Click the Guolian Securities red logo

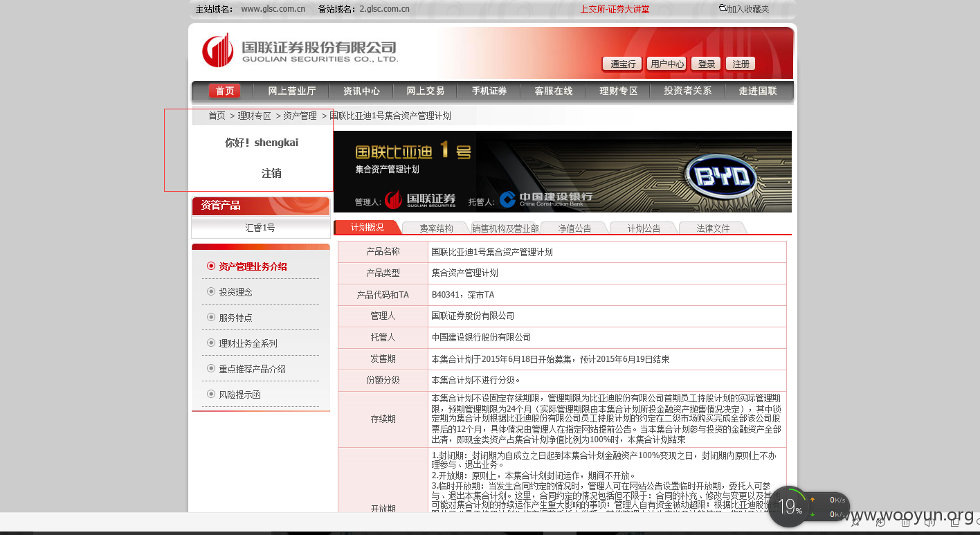[x=217, y=50]
